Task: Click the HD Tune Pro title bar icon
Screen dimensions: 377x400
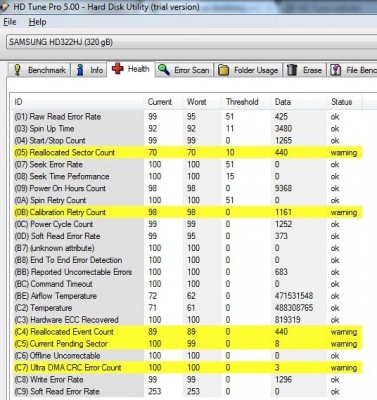Action: 4,7
